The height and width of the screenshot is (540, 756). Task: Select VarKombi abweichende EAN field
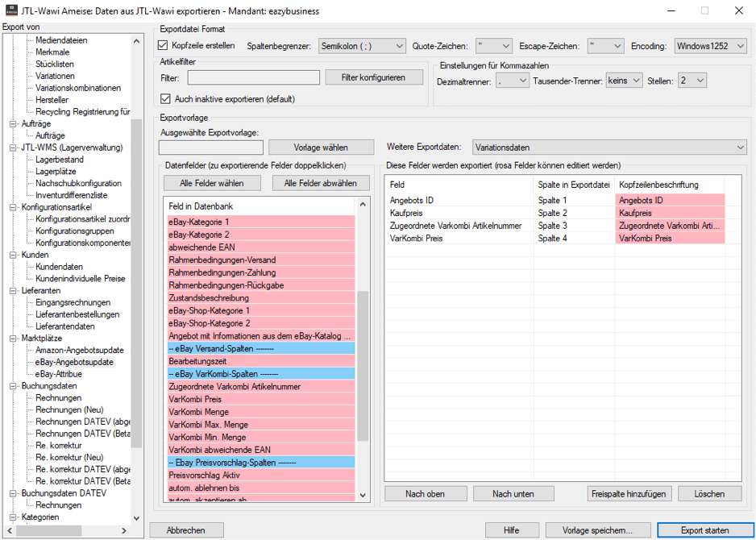pyautogui.click(x=261, y=450)
